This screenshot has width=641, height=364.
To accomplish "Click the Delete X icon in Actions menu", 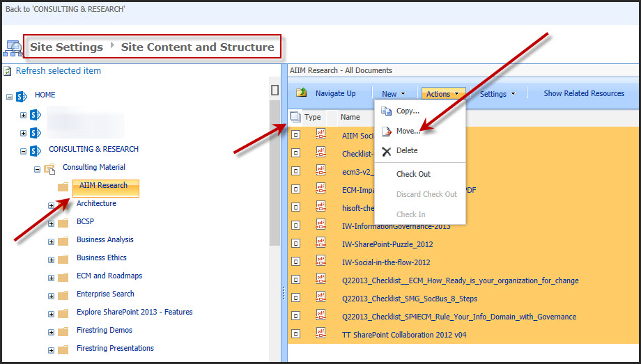I will (x=387, y=151).
